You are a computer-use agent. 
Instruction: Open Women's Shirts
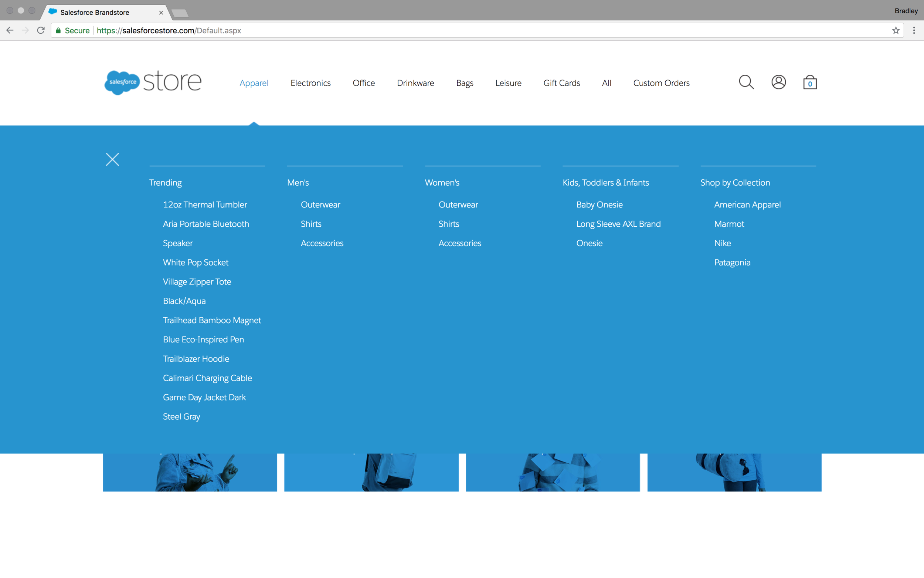(449, 224)
